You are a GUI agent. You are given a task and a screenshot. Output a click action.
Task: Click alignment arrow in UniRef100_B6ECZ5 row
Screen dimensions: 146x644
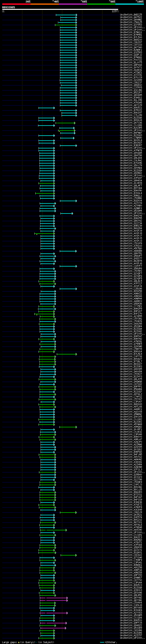coord(66,15)
